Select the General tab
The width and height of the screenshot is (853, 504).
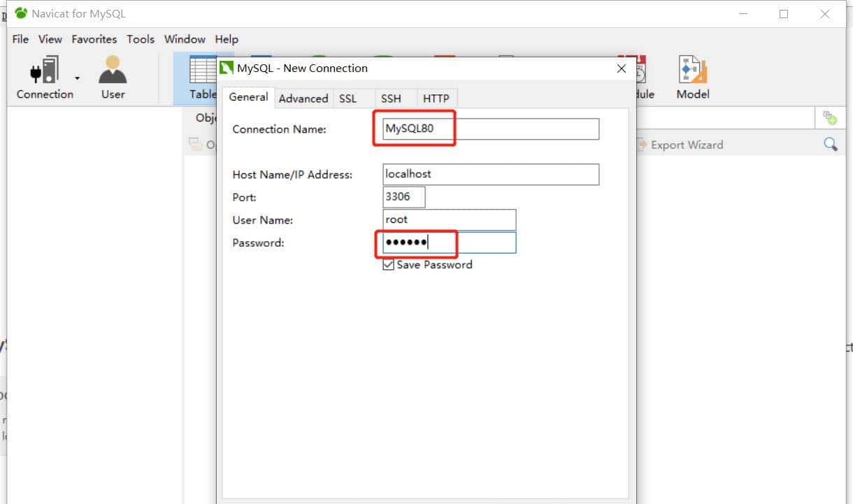(248, 97)
